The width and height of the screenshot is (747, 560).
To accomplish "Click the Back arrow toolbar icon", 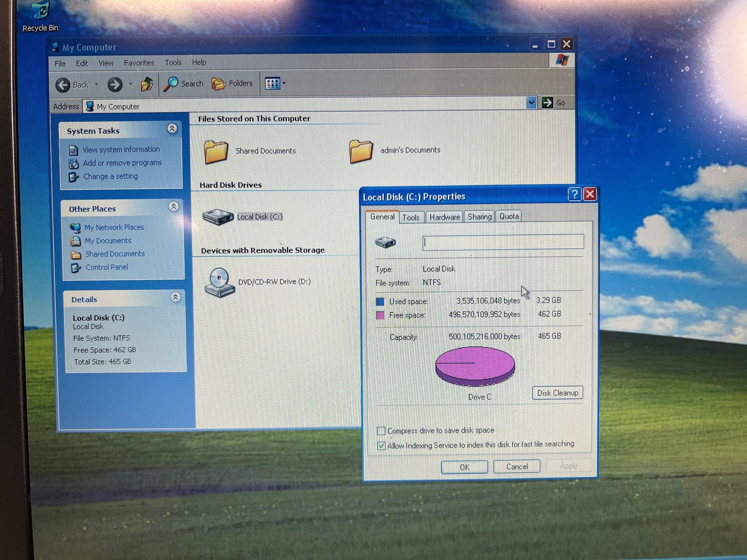I will tap(63, 85).
